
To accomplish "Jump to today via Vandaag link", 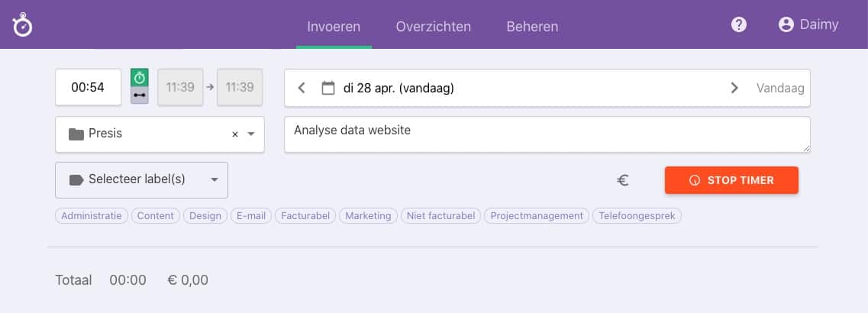I will coord(780,88).
